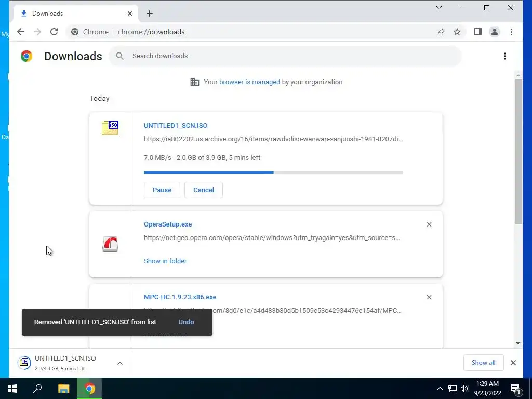Go back using the back arrow
Screen dimensions: 532x399
21,32
